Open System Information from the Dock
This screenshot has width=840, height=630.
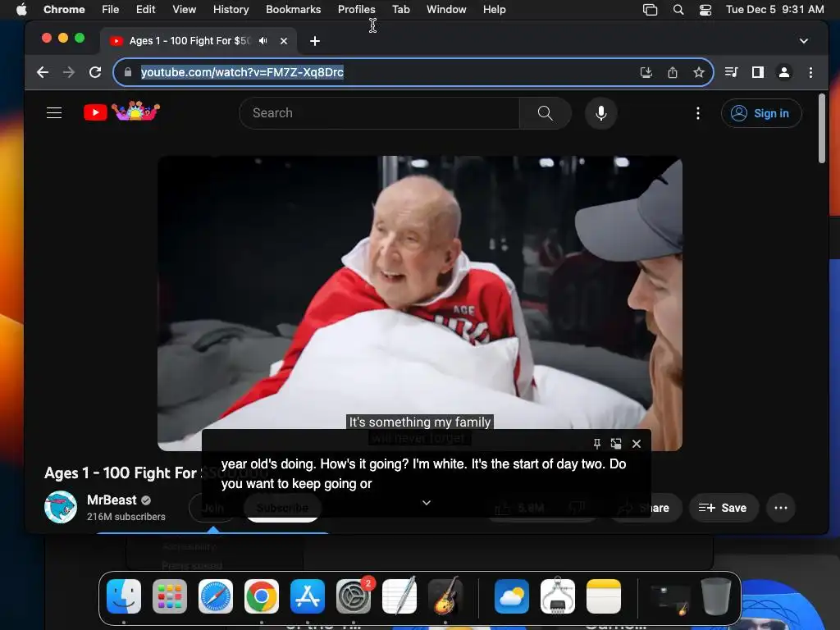(558, 596)
